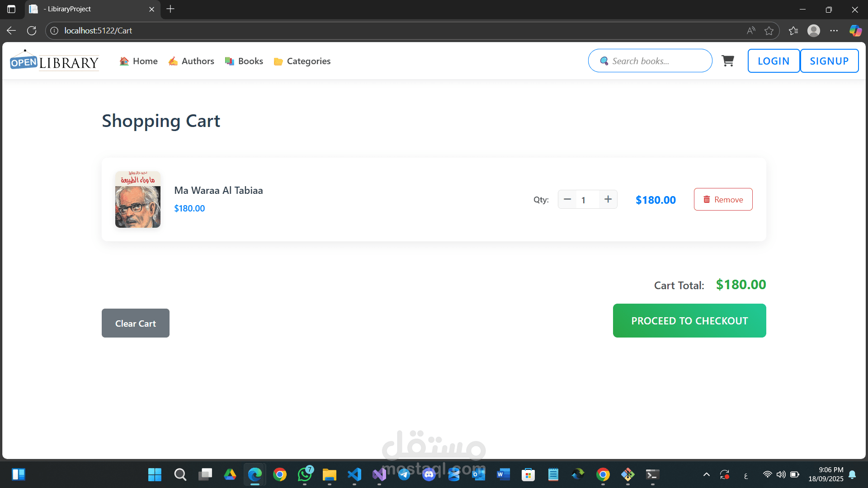Image resolution: width=868 pixels, height=488 pixels.
Task: Open the Favorites list
Action: [x=793, y=30]
